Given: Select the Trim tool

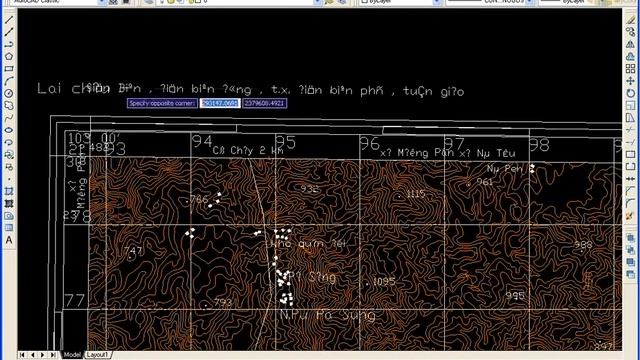Looking at the screenshot, I should click(631, 130).
